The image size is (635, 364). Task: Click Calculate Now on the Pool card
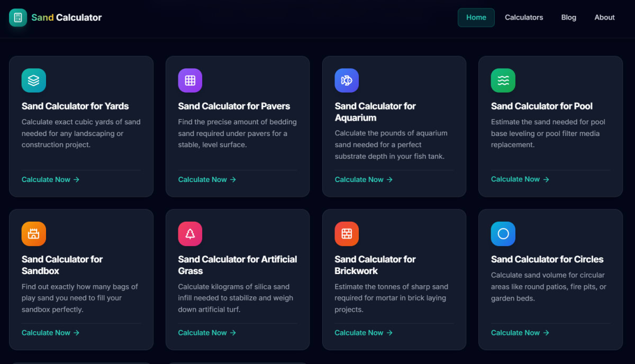[x=520, y=179]
